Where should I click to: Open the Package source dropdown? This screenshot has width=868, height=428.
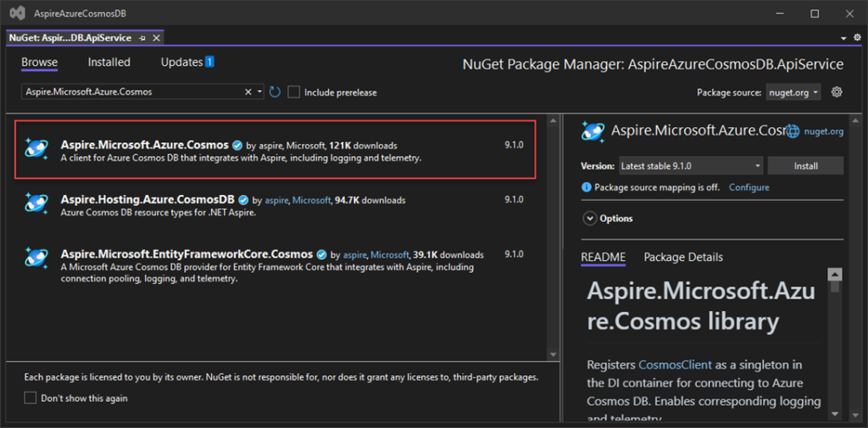click(x=793, y=92)
